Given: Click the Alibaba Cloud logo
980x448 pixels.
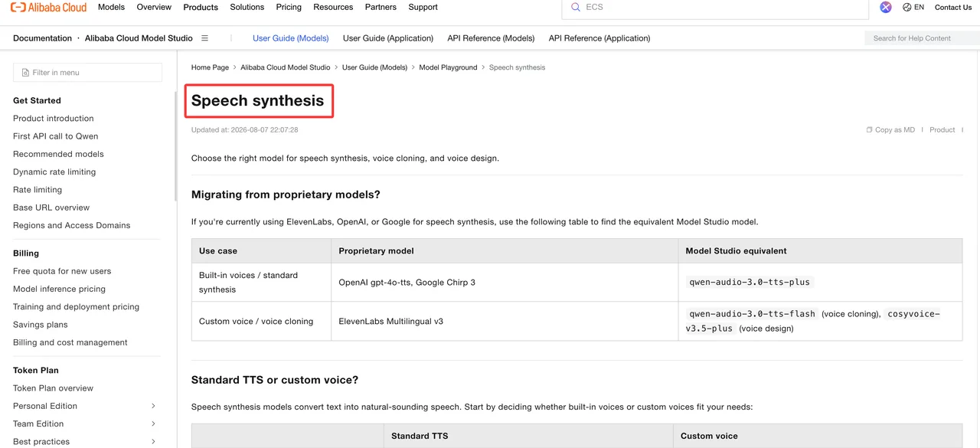Looking at the screenshot, I should tap(47, 8).
